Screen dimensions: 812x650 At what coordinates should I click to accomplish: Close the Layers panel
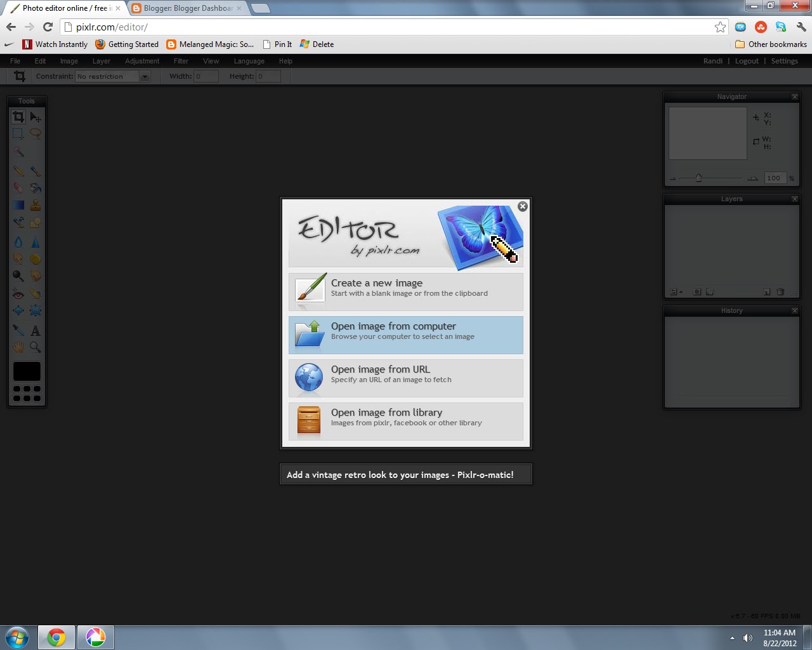click(795, 199)
